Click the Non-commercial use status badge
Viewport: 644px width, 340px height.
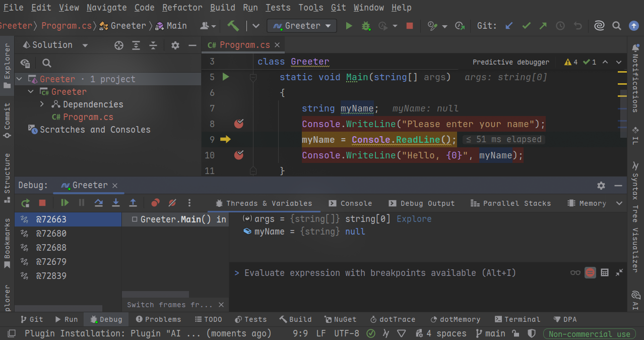pos(589,334)
